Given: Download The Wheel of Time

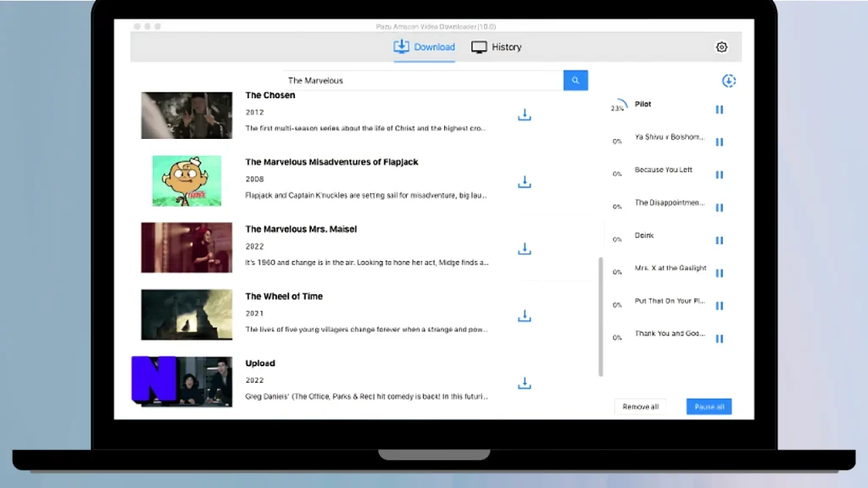Looking at the screenshot, I should [524, 315].
